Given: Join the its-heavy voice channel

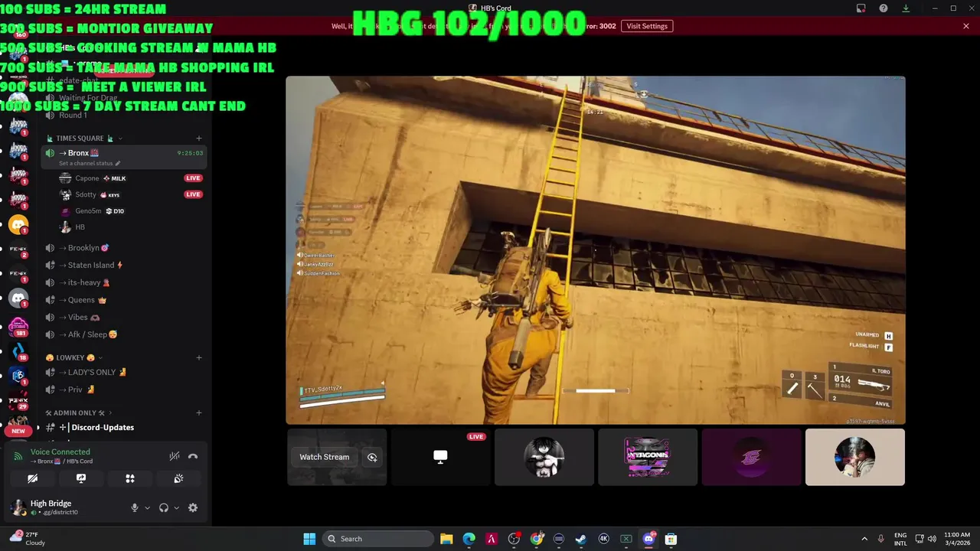Looking at the screenshot, I should 126,282.
